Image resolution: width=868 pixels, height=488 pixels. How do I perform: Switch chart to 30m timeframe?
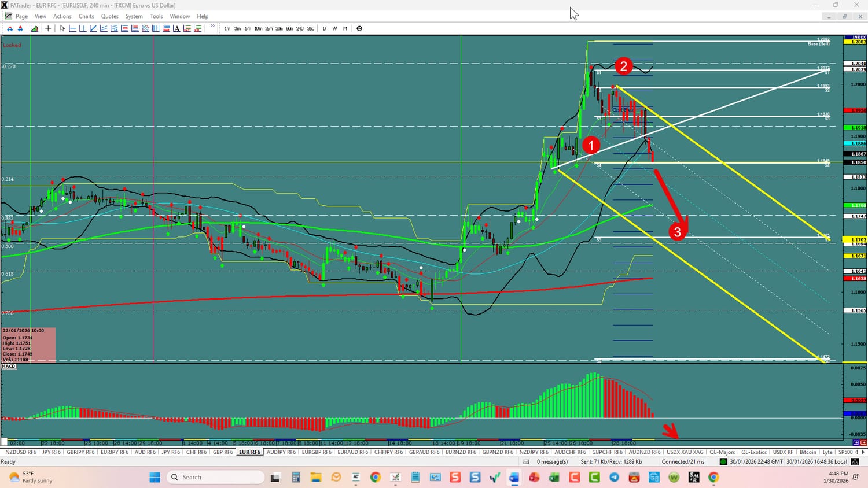click(x=279, y=28)
